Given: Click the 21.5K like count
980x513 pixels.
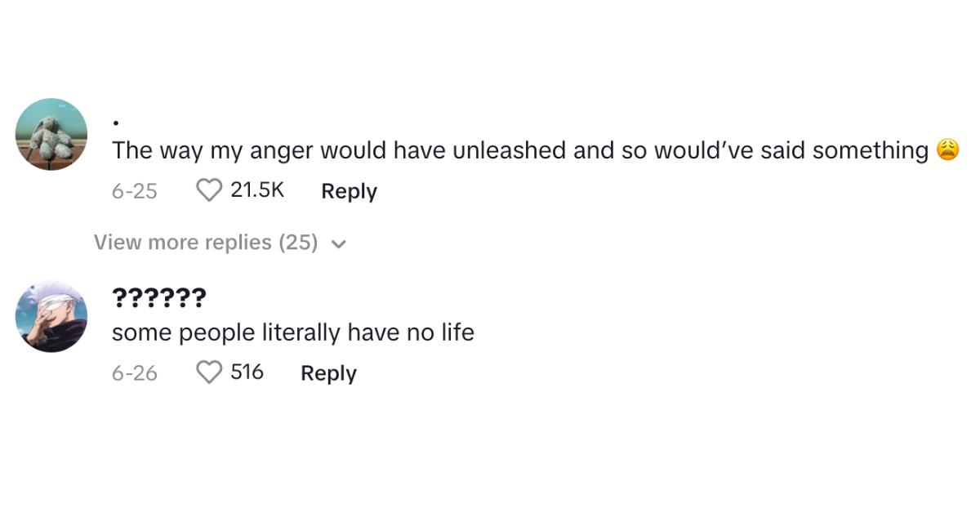Looking at the screenshot, I should click(x=257, y=190).
